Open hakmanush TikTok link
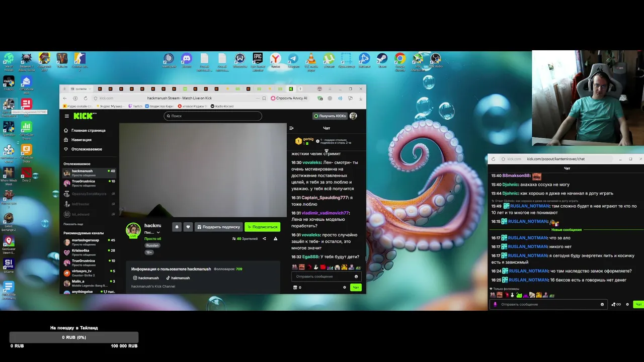The width and height of the screenshot is (644, 362). pyautogui.click(x=178, y=278)
